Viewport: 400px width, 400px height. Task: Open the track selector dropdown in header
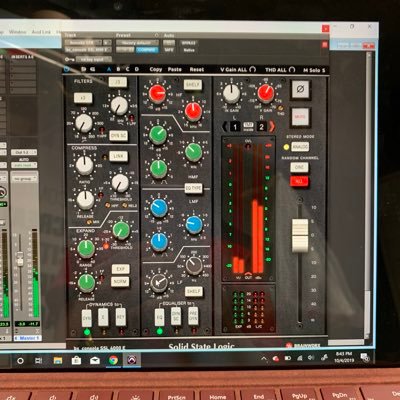click(x=83, y=43)
